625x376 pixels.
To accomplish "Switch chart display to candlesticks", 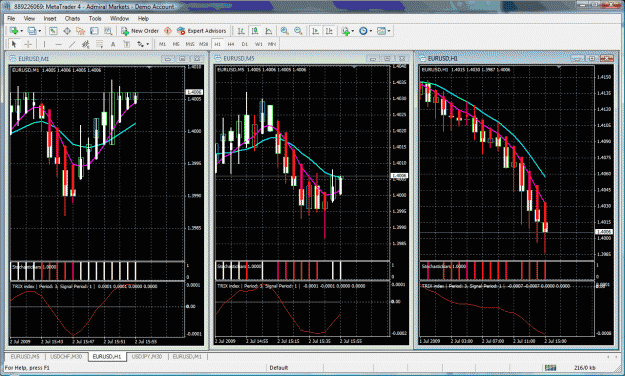I will (x=255, y=31).
